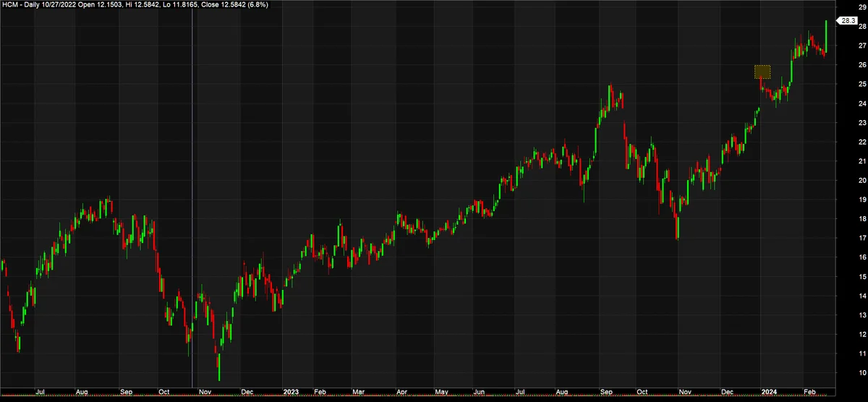
Task: Click the Apr month label
Action: [401, 391]
